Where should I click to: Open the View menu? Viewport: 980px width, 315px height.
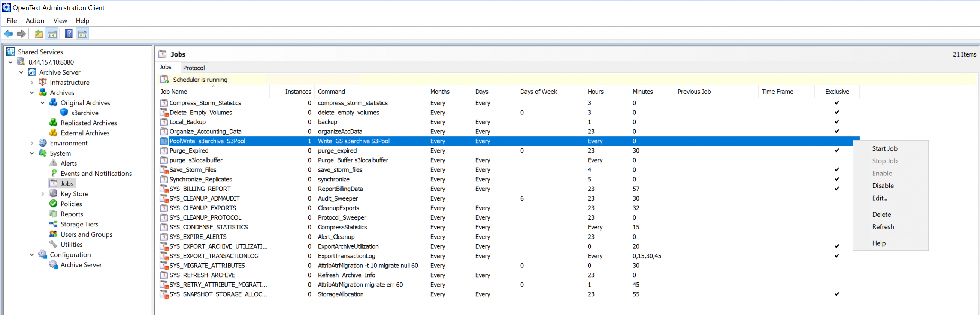[60, 21]
